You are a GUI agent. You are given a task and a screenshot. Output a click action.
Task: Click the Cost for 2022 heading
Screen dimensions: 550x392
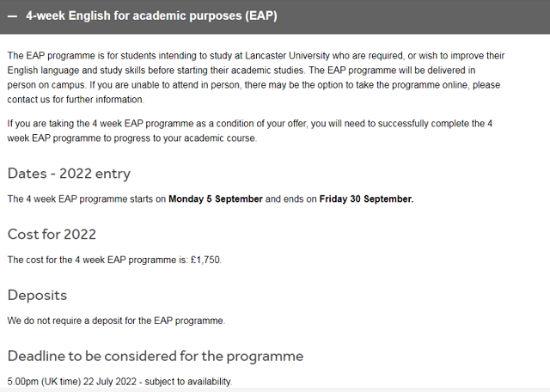(x=52, y=234)
